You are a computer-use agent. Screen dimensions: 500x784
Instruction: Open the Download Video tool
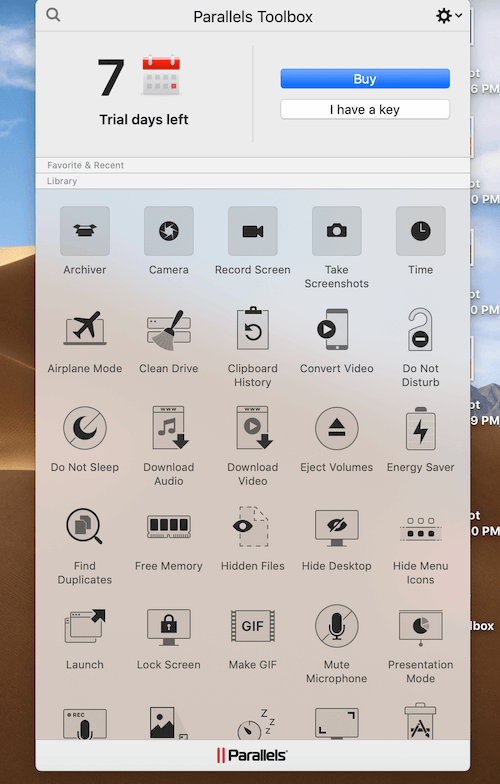[x=252, y=428]
